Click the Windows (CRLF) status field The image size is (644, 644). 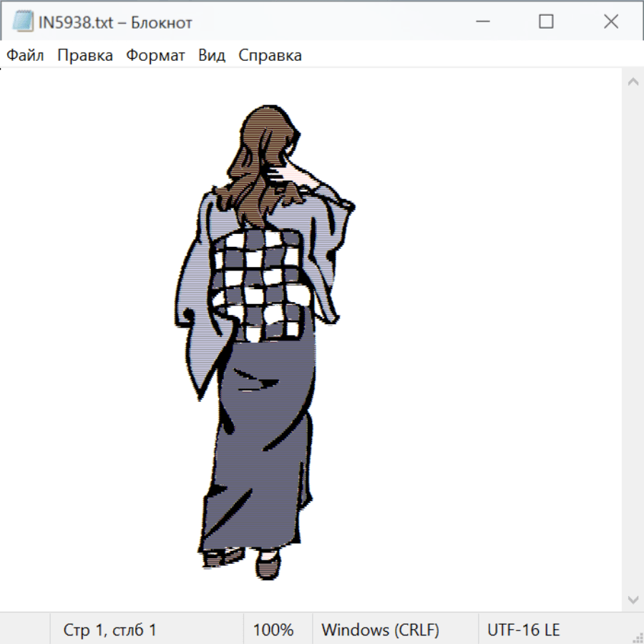click(380, 630)
